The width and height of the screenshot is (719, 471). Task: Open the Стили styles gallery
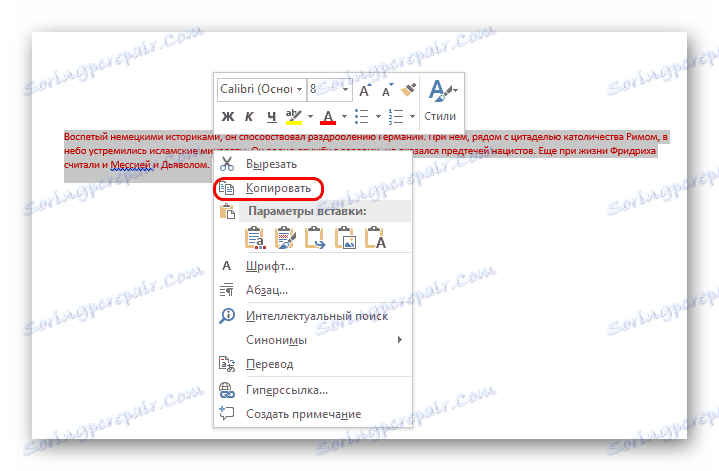click(x=441, y=100)
